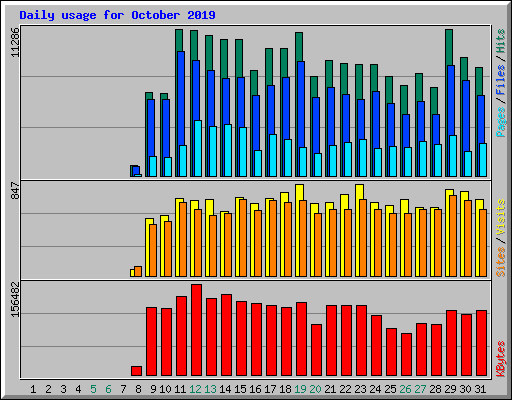Click weekend day 27 on the date axis
The width and height of the screenshot is (512, 400).
(x=420, y=389)
